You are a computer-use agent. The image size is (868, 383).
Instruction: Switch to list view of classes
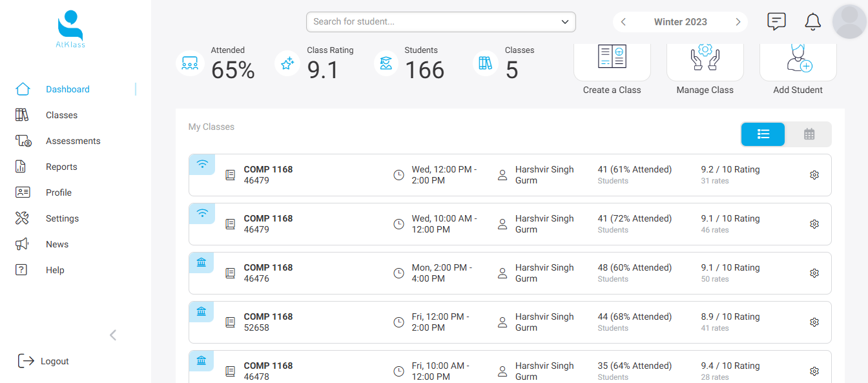763,134
